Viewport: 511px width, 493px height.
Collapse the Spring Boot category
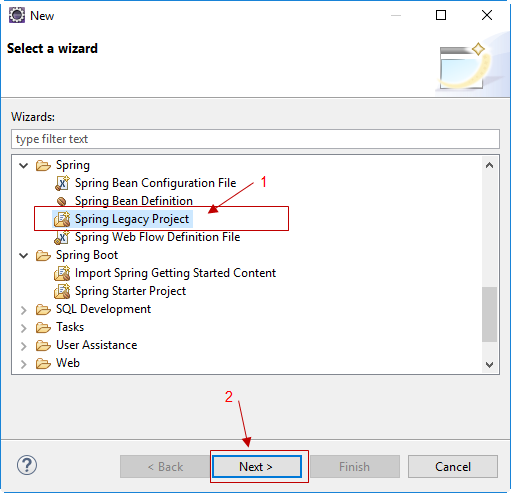coord(24,256)
